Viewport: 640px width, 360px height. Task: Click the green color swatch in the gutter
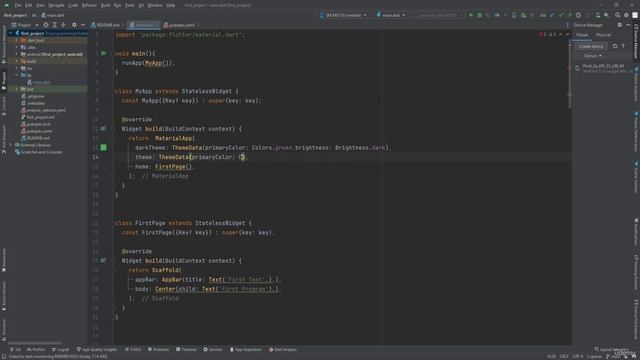[x=104, y=147]
